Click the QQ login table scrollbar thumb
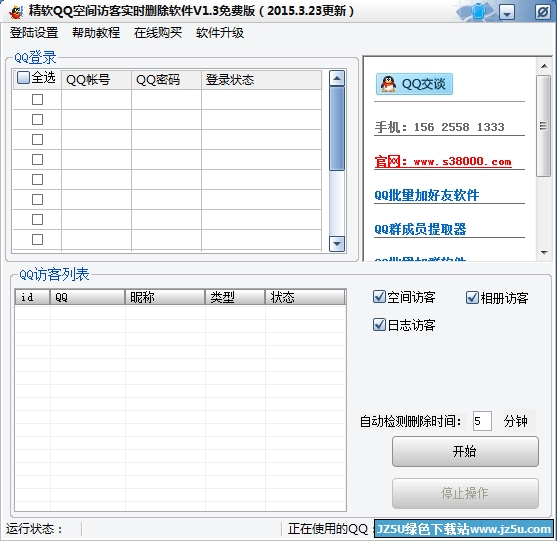Image resolution: width=557 pixels, height=541 pixels. click(x=337, y=129)
